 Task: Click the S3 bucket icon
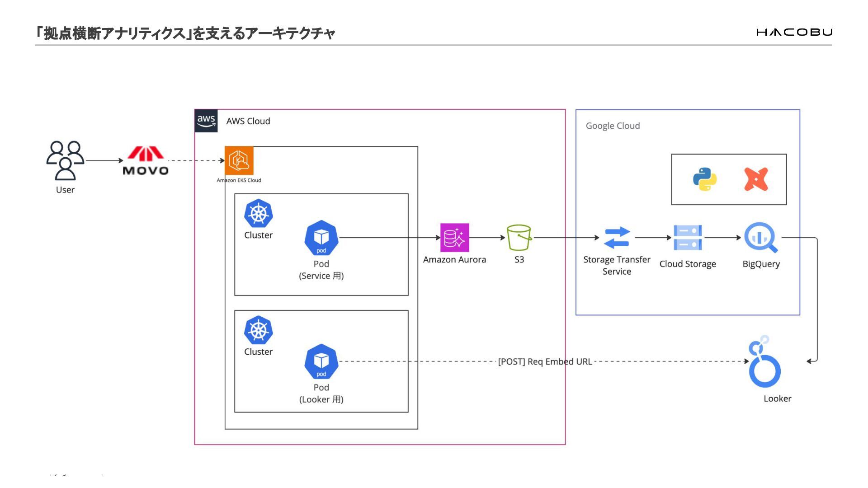[x=519, y=238]
